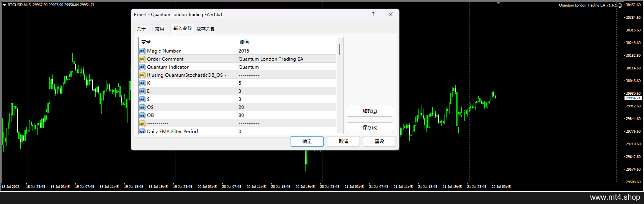Click the Quantum Indicator row icon
This screenshot has width=644, height=204.
pos(142,67)
